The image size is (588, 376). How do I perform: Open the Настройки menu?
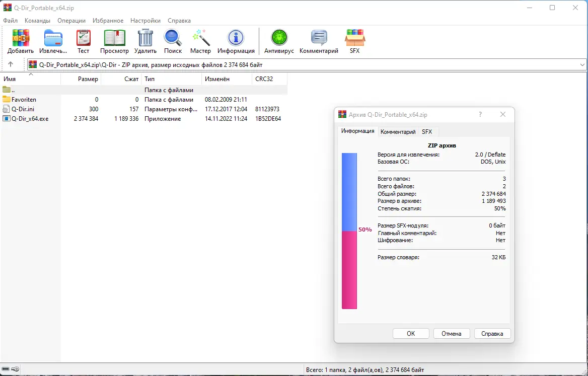click(145, 21)
